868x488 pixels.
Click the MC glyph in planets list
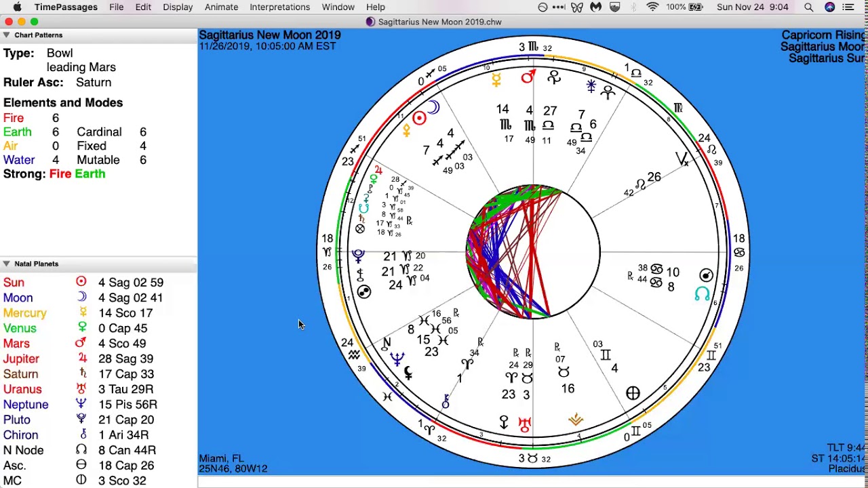click(x=81, y=481)
